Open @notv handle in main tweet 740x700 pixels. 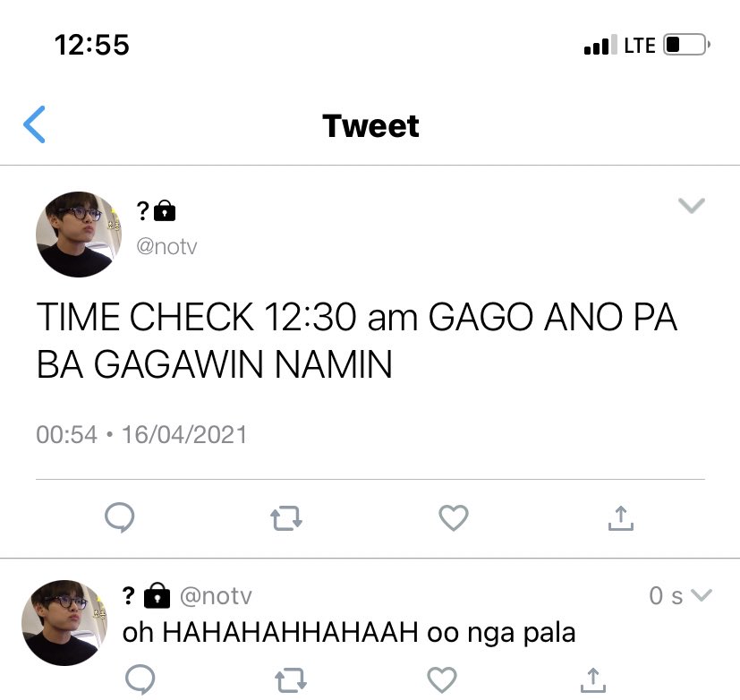coord(166,246)
